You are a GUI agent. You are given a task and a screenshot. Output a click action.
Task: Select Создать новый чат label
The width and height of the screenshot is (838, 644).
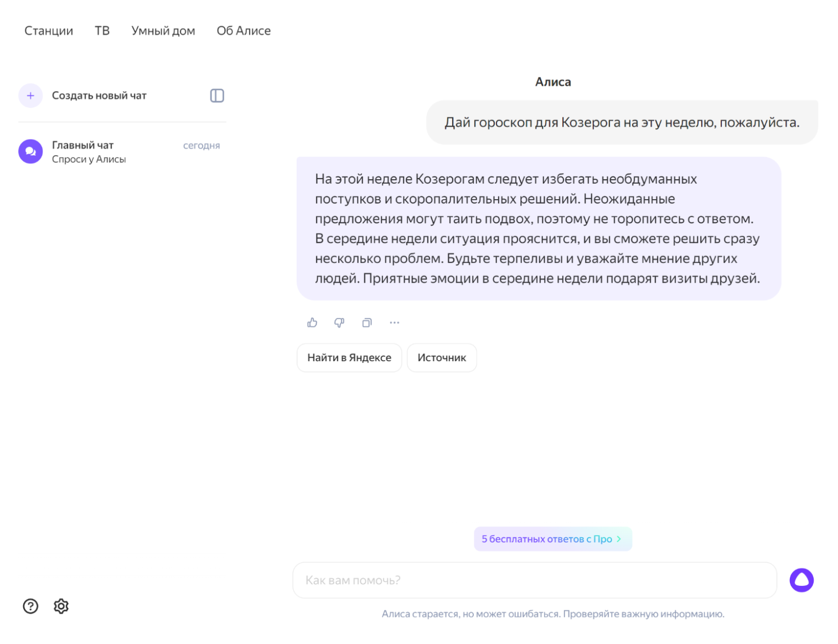(x=99, y=96)
